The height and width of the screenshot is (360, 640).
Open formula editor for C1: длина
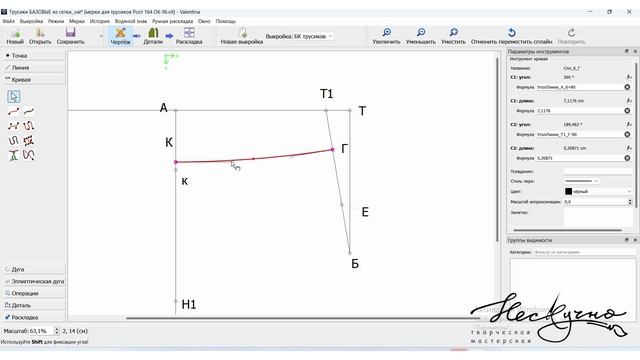(629, 101)
